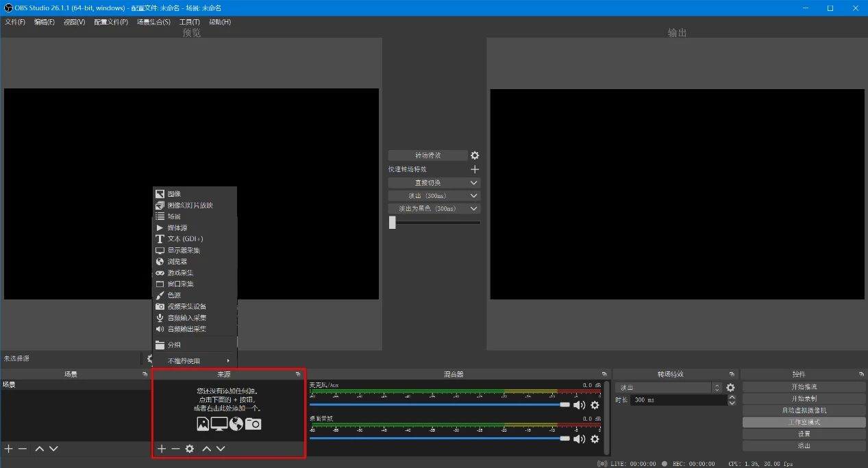The width and height of the screenshot is (868, 468).
Task: Open the 淡出为黑色 (300ms) dropdown
Action: click(434, 208)
